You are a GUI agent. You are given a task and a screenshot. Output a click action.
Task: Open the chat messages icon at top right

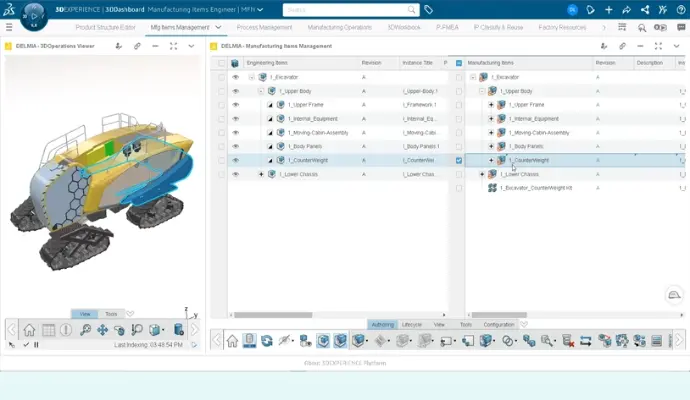pyautogui.click(x=681, y=27)
